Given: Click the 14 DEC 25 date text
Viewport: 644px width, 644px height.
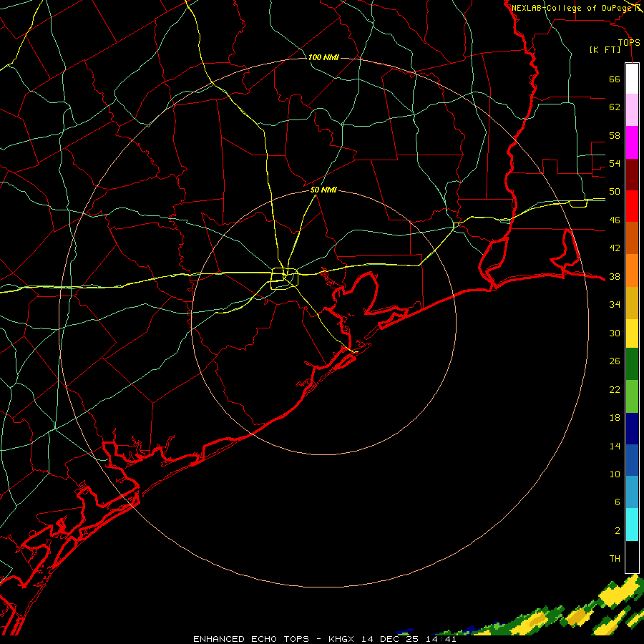Looking at the screenshot, I should click(x=390, y=639).
